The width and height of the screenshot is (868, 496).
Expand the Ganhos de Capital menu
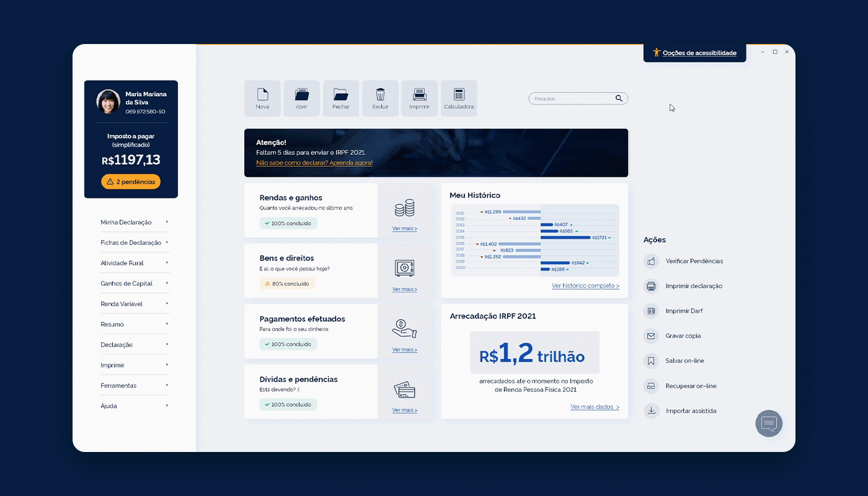135,283
